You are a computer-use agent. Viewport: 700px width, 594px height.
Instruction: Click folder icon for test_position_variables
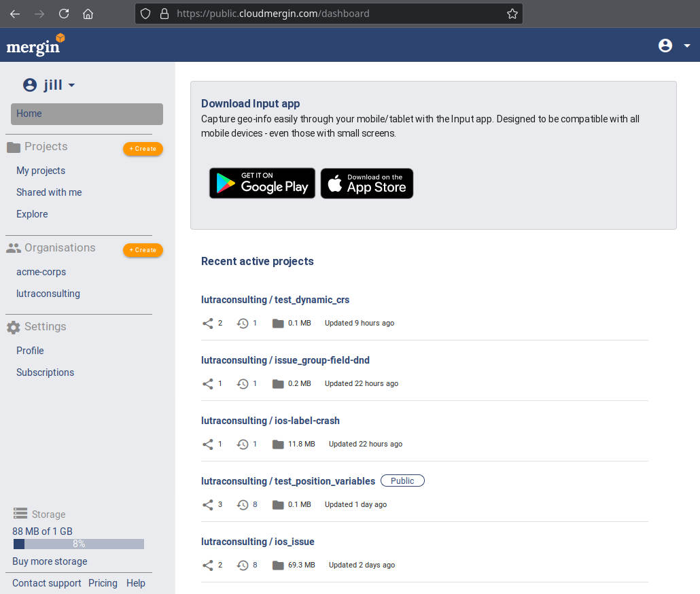pos(278,505)
